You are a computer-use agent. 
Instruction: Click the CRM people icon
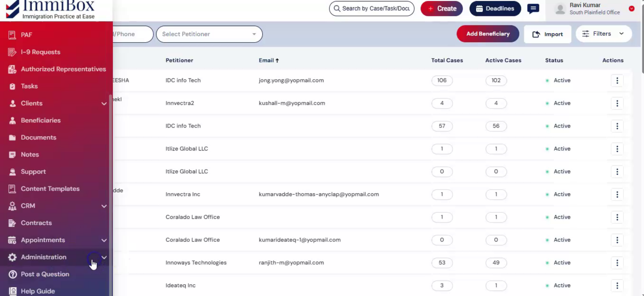(x=12, y=206)
